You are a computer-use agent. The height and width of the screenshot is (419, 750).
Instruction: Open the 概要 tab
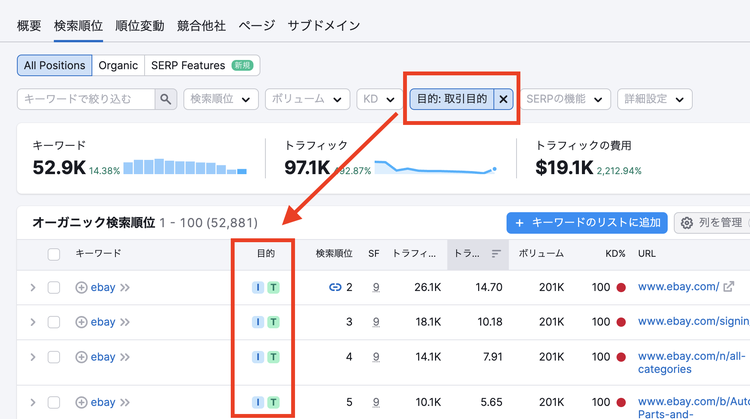point(29,26)
